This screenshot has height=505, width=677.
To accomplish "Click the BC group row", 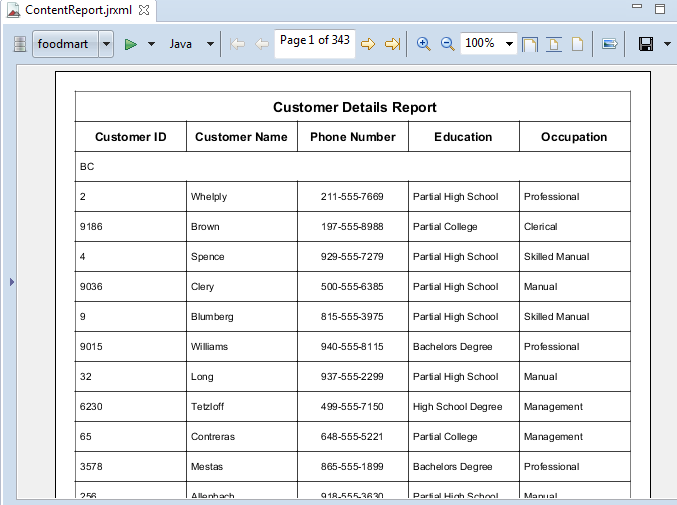I will [x=353, y=167].
